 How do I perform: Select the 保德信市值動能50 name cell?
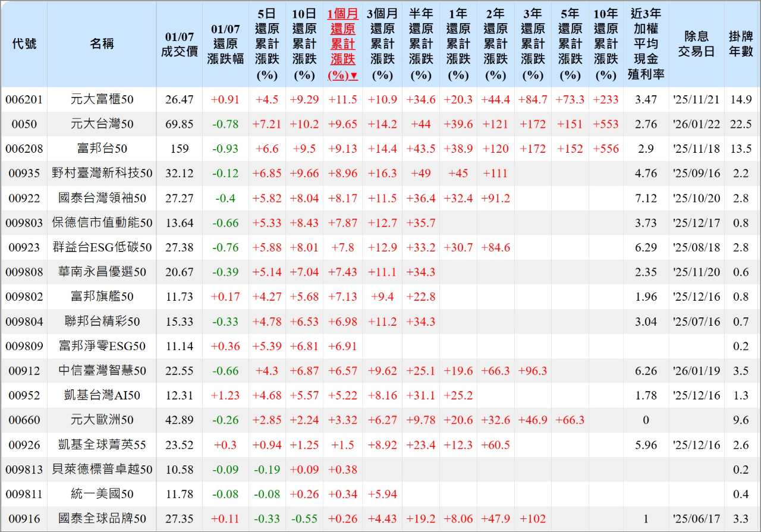pyautogui.click(x=102, y=223)
